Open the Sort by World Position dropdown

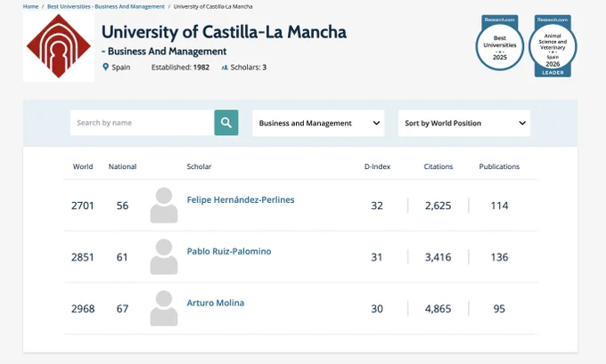pyautogui.click(x=464, y=123)
